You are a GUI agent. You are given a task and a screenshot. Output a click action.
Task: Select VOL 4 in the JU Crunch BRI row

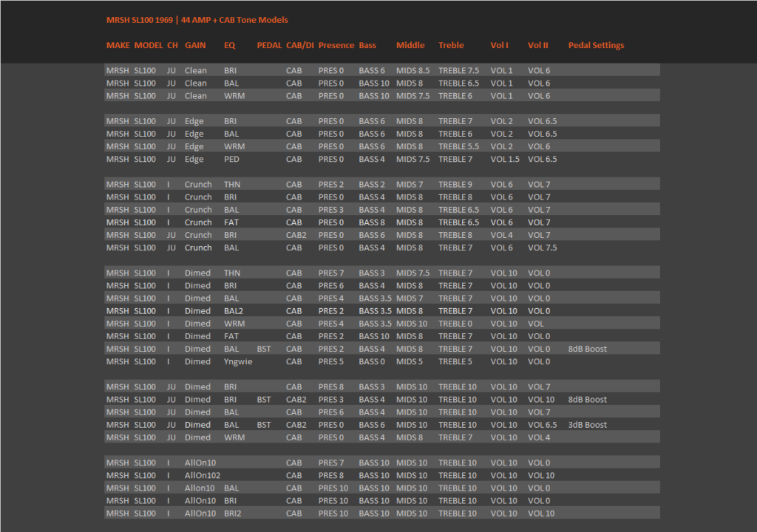[502, 235]
